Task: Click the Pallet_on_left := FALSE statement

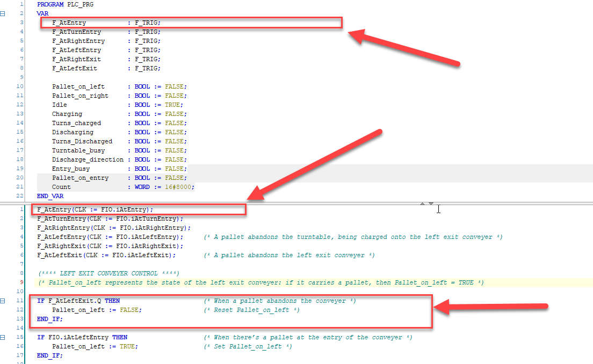Action: coord(97,310)
